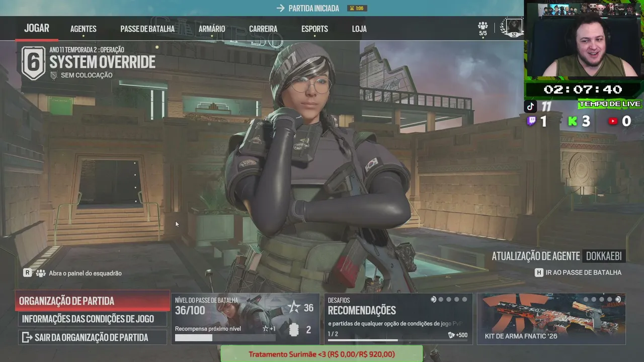Viewport: 644px width, 362px height.
Task: Select the first carousel dot on Fnatic card
Action: (587, 300)
